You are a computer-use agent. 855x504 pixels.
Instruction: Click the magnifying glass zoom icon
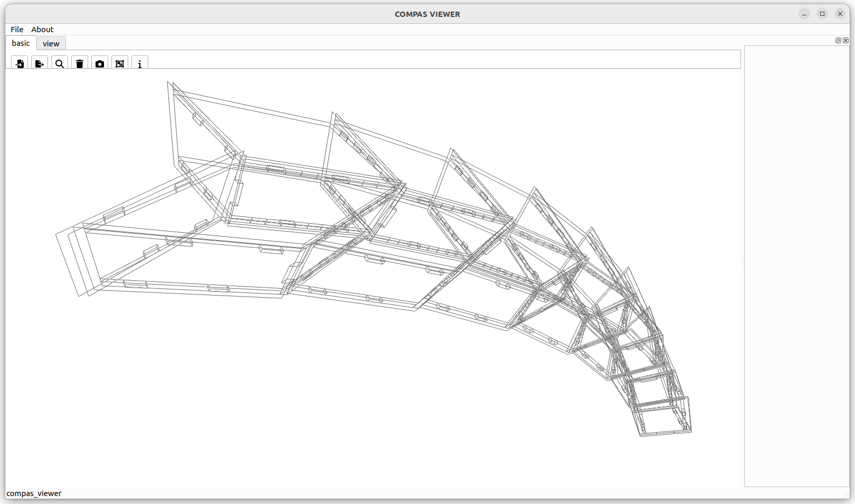click(x=60, y=63)
